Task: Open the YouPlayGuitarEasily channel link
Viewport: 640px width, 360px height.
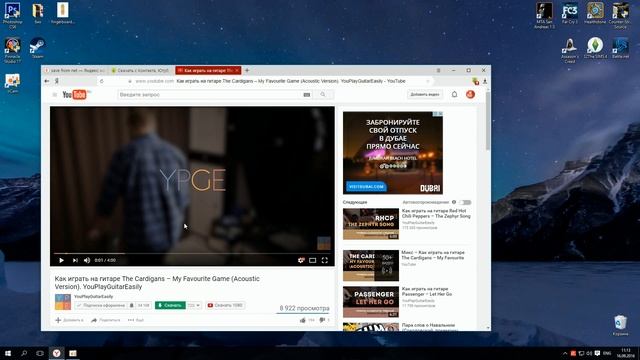Action: [x=93, y=296]
